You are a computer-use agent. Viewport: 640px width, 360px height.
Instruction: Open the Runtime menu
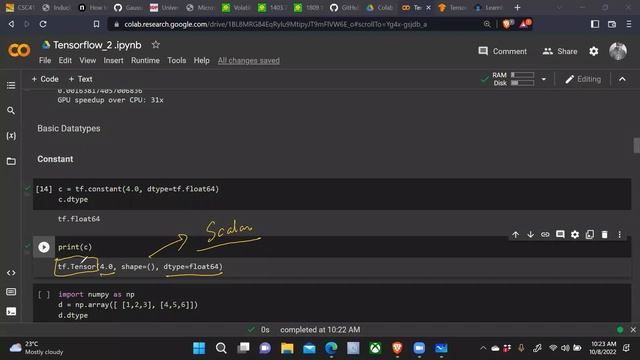(x=145, y=60)
